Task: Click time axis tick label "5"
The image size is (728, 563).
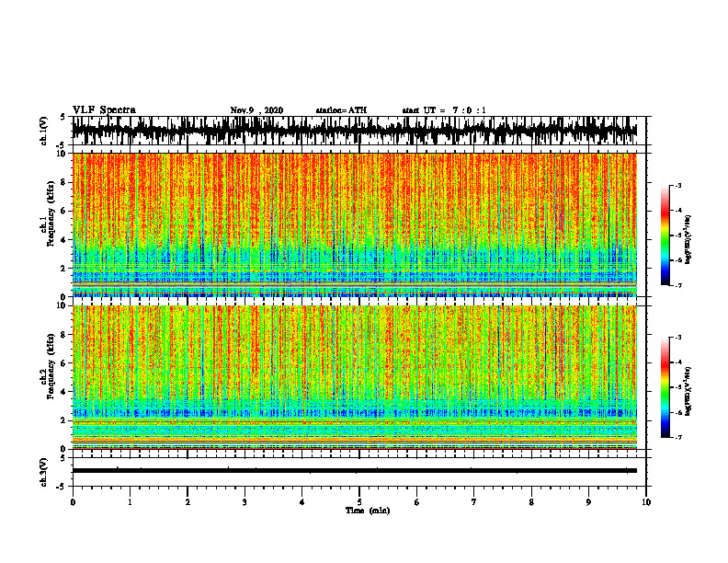Action: click(x=359, y=502)
